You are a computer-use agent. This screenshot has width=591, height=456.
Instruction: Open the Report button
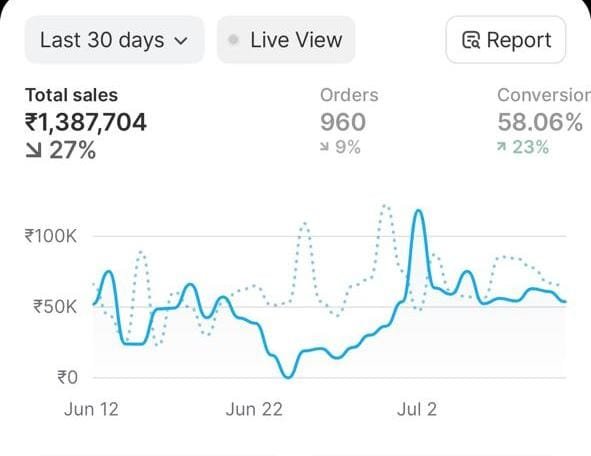point(506,40)
